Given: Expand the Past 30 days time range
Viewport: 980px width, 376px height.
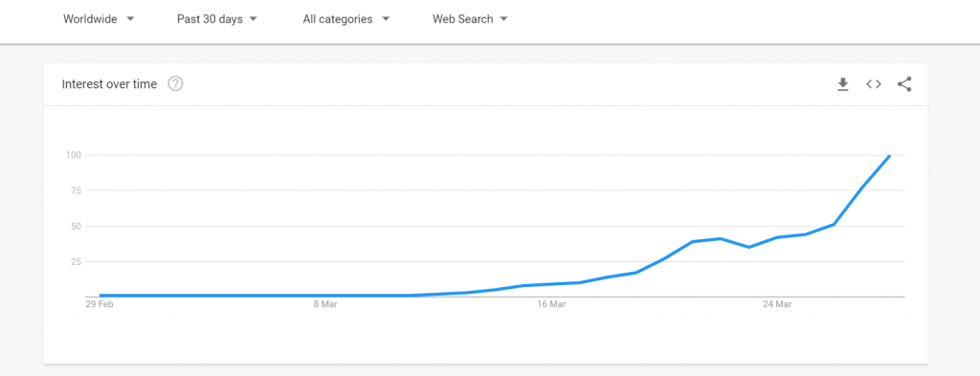Looking at the screenshot, I should (217, 19).
